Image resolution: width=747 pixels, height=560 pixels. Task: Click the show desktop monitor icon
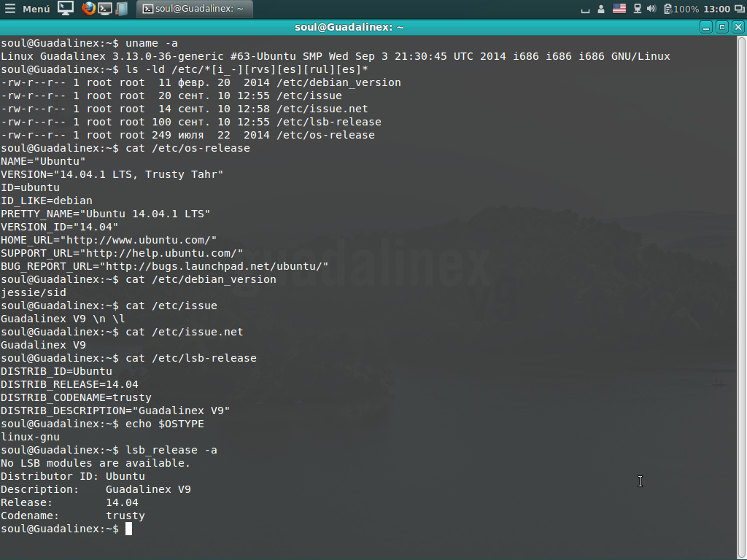point(66,8)
